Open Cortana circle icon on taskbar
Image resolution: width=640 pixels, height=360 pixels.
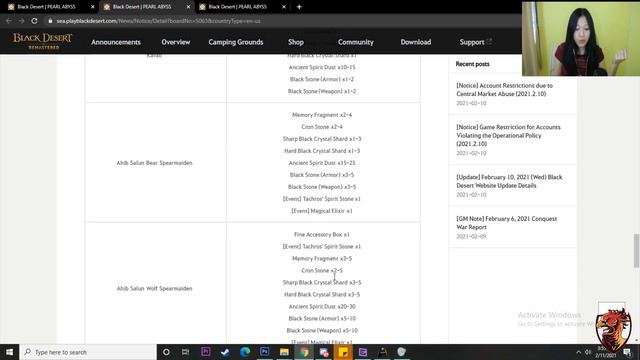[166, 352]
